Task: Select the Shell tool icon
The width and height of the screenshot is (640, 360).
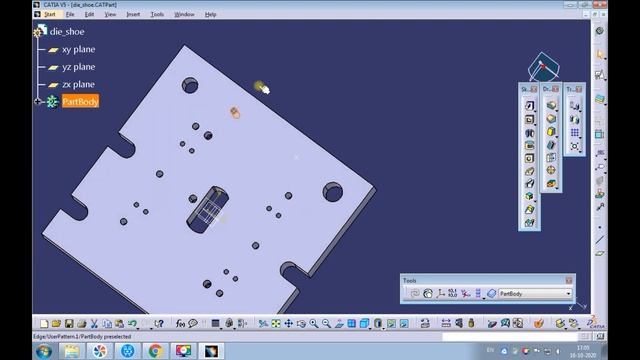Action: [551, 144]
